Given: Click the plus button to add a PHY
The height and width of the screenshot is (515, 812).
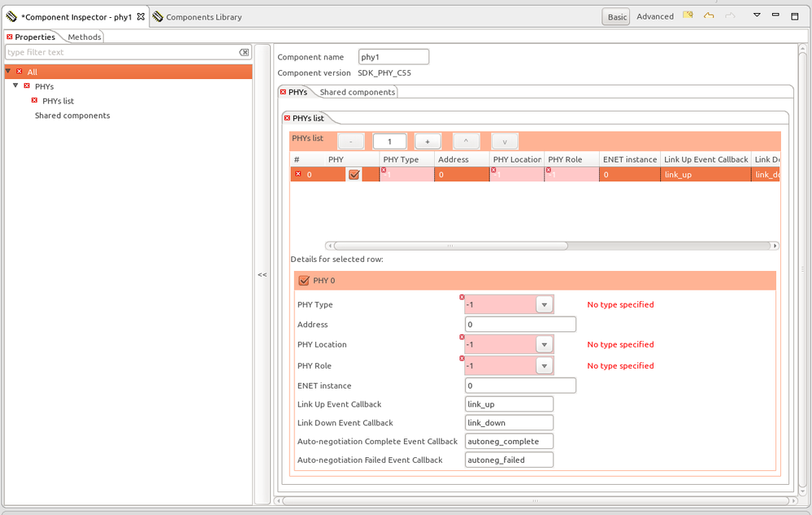Looking at the screenshot, I should [427, 140].
